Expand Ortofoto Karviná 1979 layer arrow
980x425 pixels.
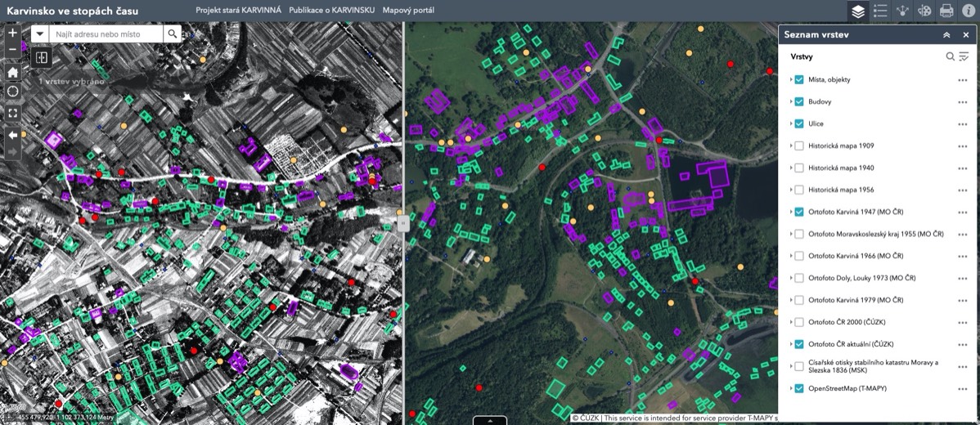(790, 300)
